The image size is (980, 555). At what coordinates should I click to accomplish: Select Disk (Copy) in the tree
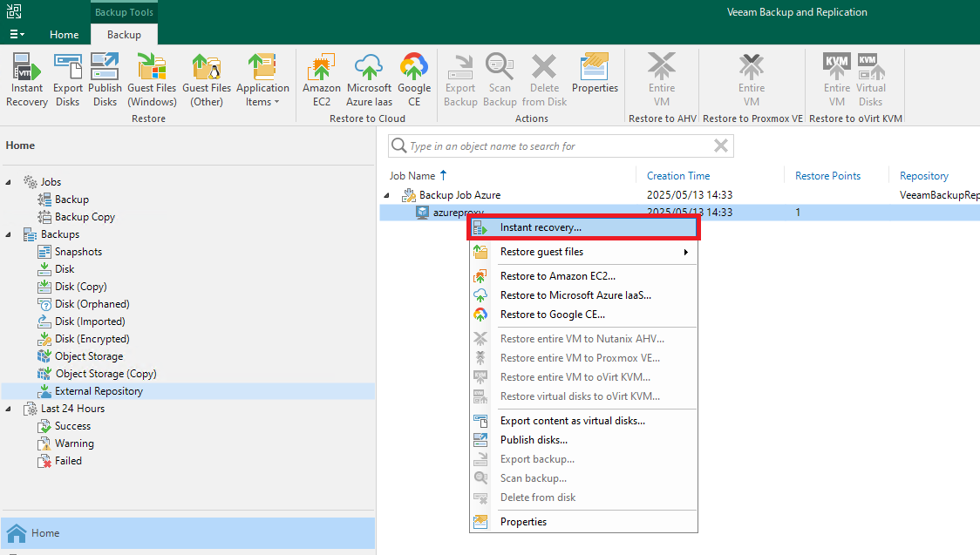click(x=80, y=287)
